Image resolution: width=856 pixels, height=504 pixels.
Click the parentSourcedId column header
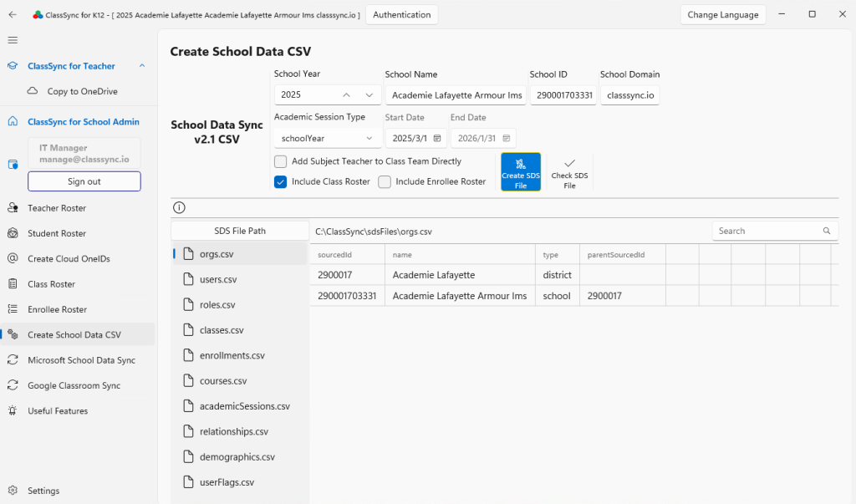click(622, 254)
